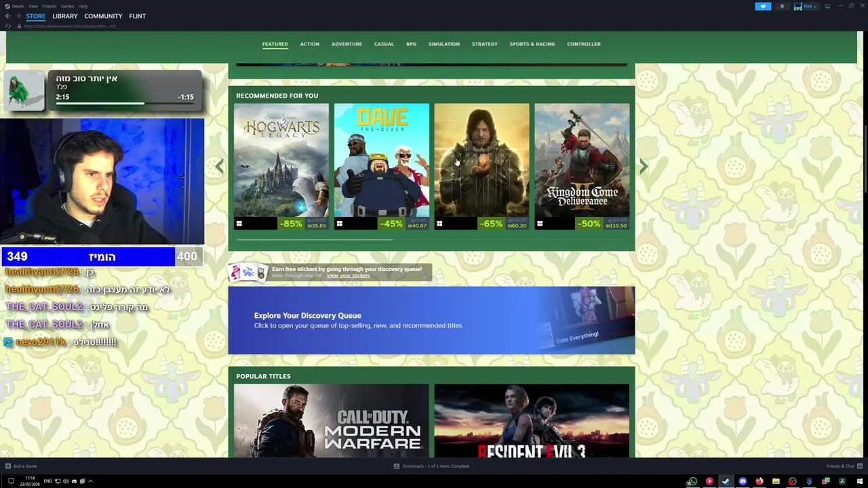Click the song album art thumbnail
This screenshot has width=868, height=488.
point(24,90)
